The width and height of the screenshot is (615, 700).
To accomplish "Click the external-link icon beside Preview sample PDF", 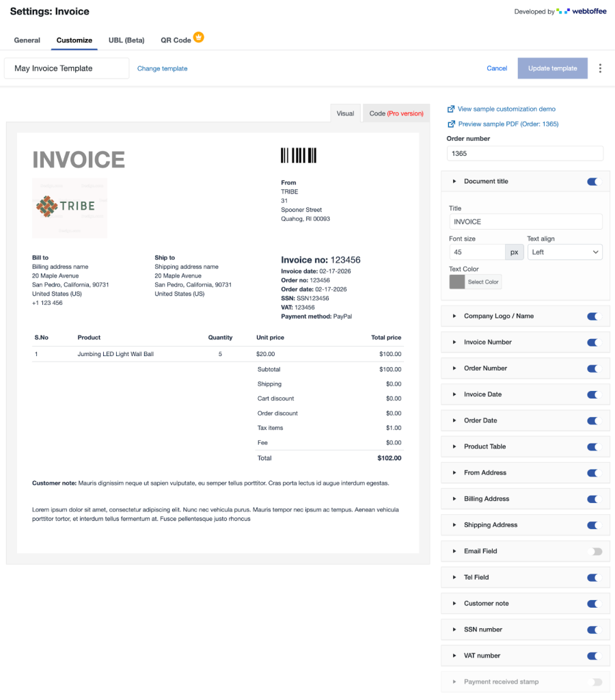I will point(451,124).
